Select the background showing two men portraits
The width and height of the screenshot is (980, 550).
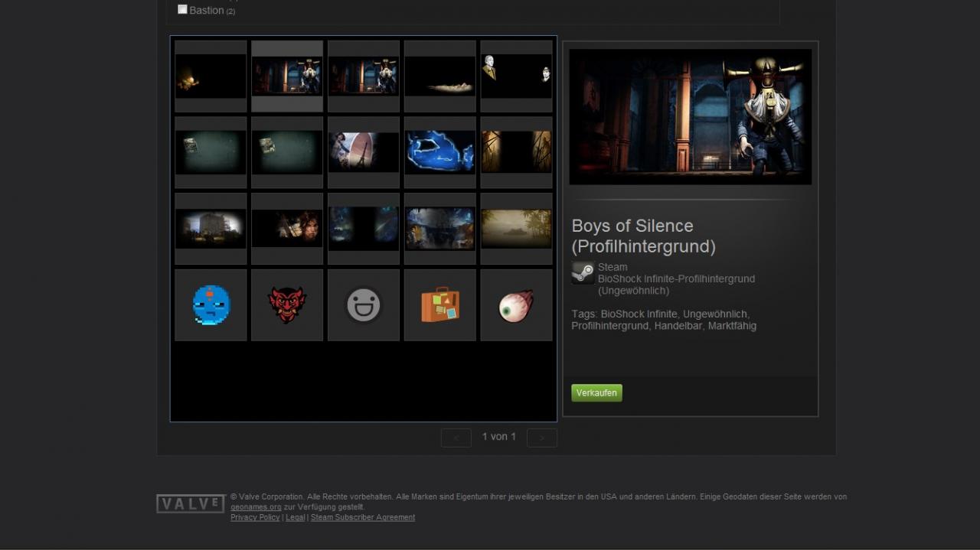point(516,76)
